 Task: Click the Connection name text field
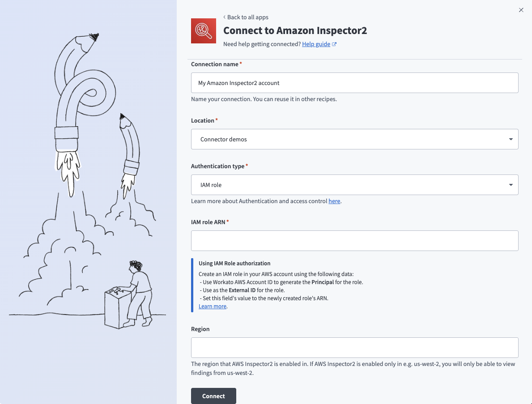354,83
